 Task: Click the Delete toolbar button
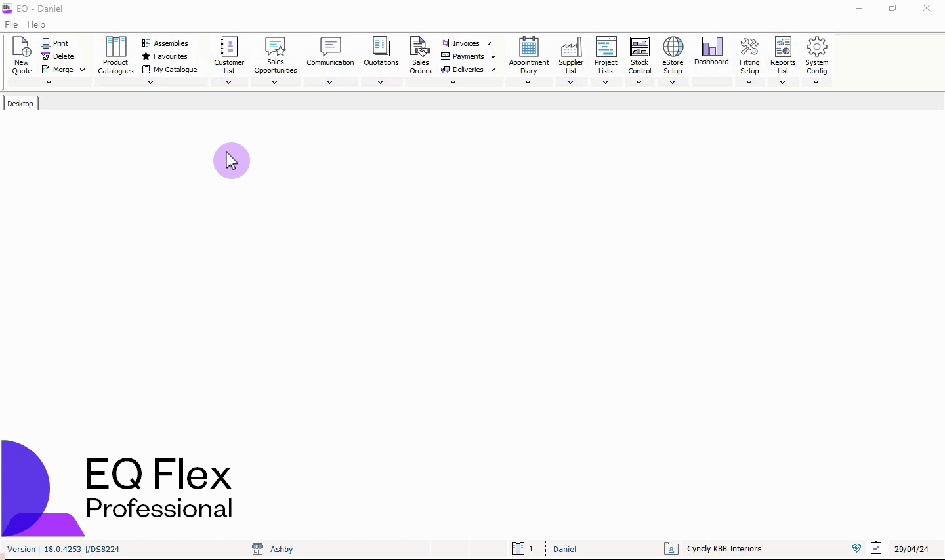(x=58, y=56)
